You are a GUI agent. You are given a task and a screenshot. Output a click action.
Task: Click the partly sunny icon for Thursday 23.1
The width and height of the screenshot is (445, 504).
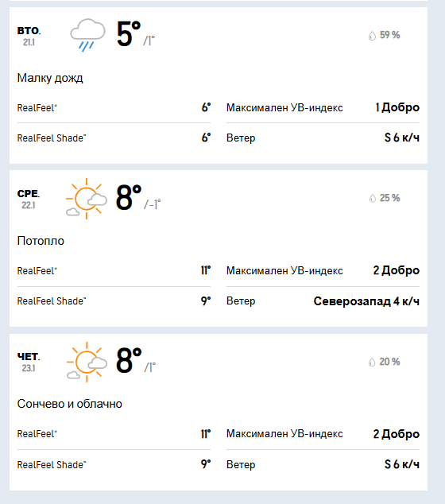tap(87, 362)
